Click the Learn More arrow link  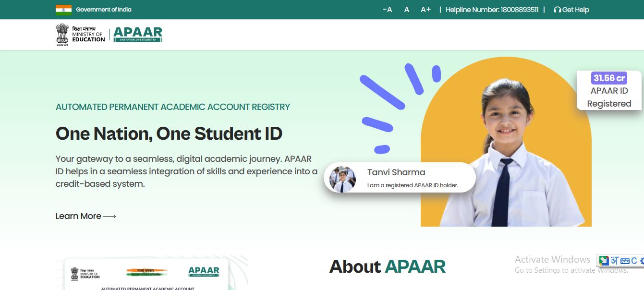click(86, 216)
